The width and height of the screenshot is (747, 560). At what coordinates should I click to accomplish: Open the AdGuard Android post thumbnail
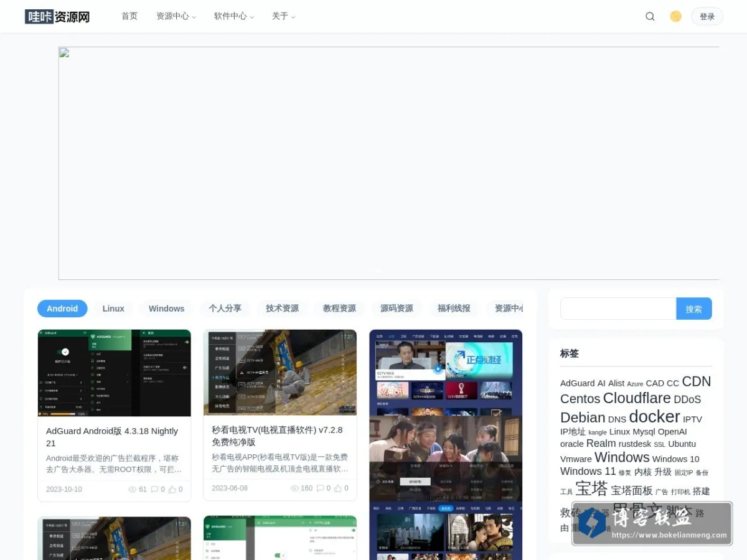pos(115,373)
